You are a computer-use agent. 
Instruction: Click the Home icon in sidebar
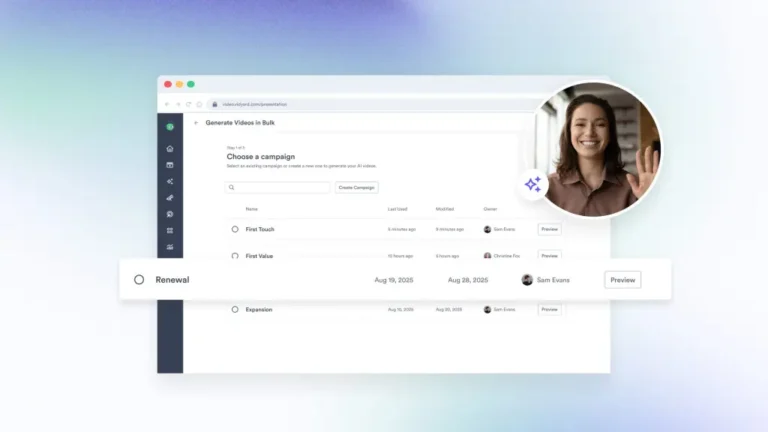point(170,148)
